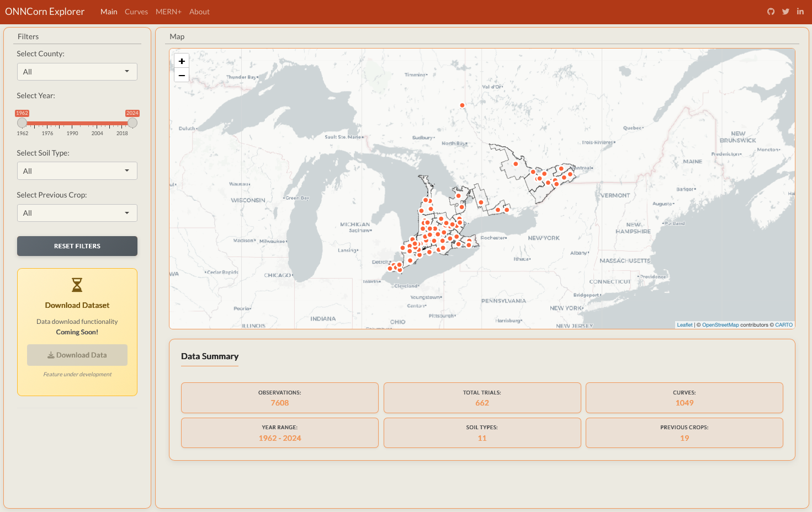Open the LinkedIn icon link
Viewport: 812px width, 512px height.
click(800, 12)
